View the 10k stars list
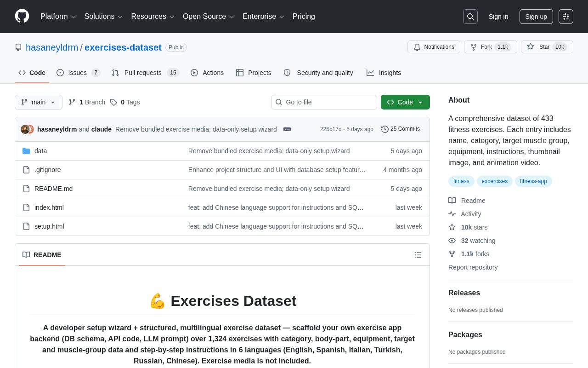This screenshot has width=588, height=368. (x=468, y=227)
